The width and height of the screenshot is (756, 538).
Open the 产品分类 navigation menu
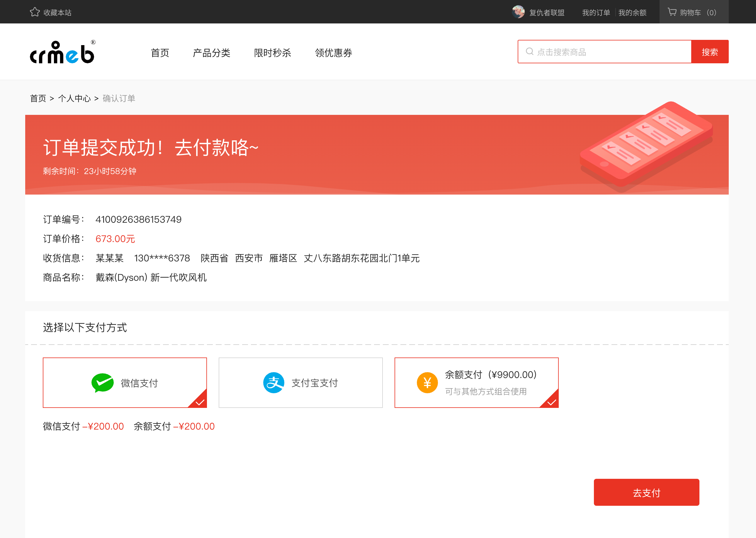click(x=211, y=53)
